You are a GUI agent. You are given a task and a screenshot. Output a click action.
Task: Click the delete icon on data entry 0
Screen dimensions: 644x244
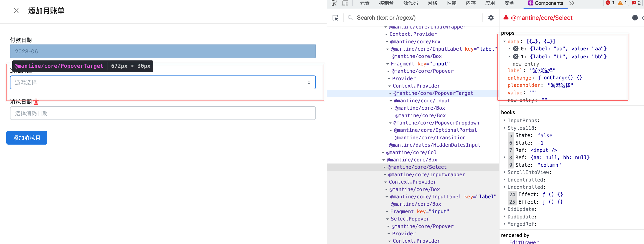point(515,49)
